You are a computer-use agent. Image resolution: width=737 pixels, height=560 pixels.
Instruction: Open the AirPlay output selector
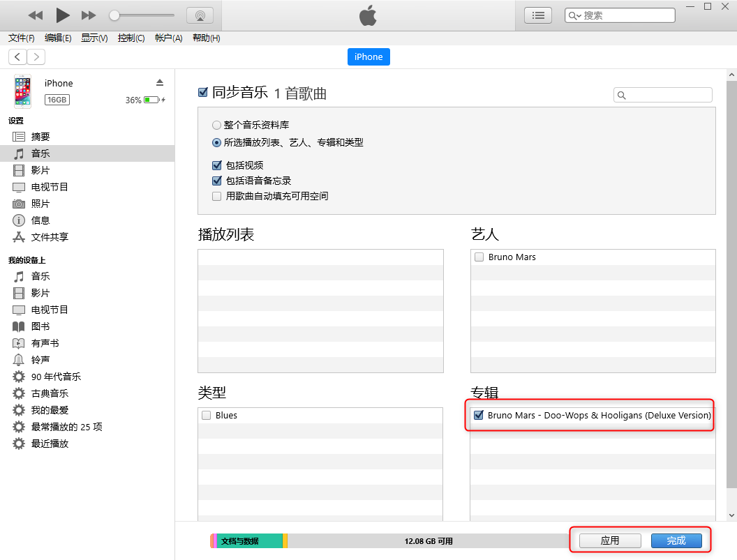(200, 15)
